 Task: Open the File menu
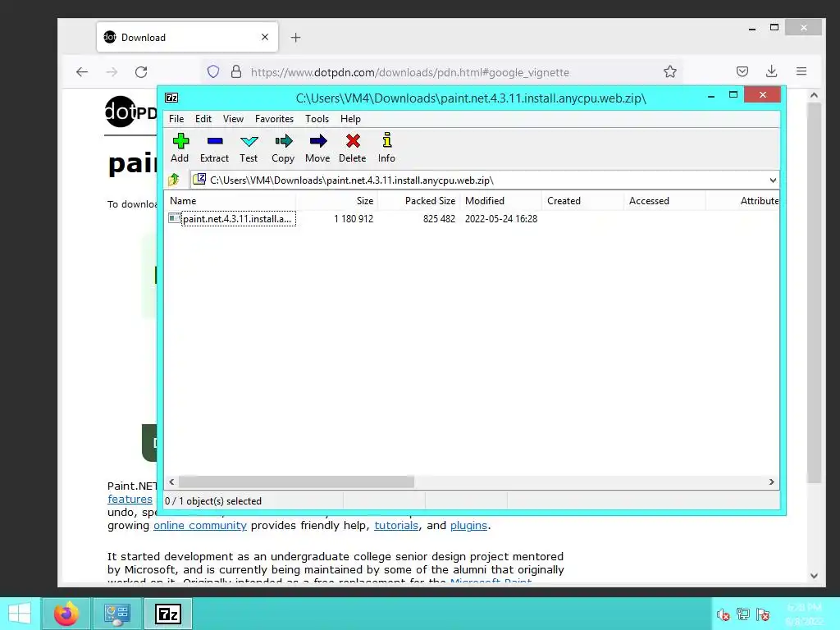(x=176, y=119)
